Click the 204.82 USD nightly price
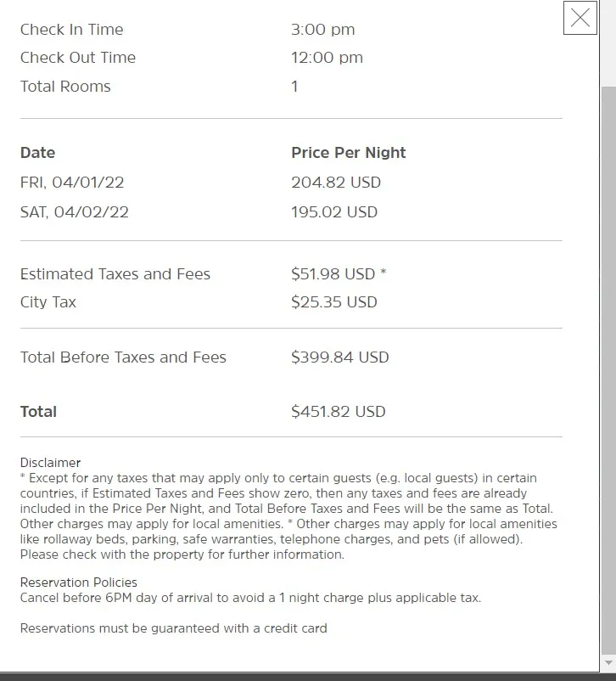The width and height of the screenshot is (616, 681). [336, 183]
